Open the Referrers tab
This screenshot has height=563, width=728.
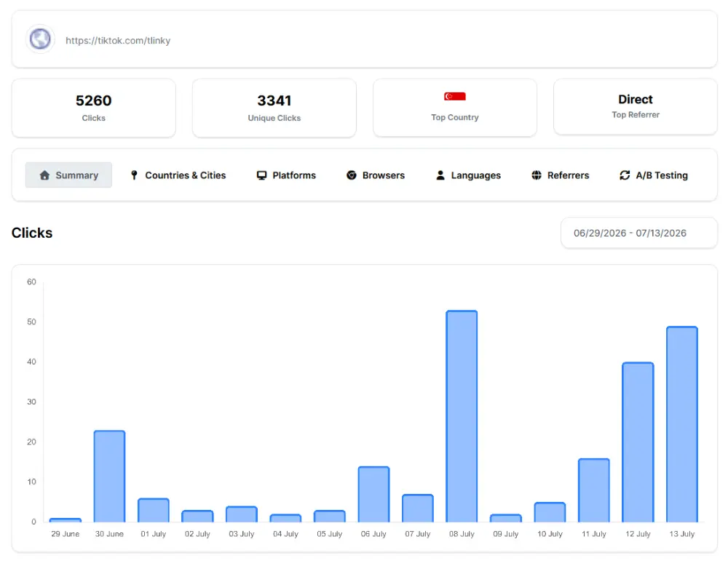(561, 175)
